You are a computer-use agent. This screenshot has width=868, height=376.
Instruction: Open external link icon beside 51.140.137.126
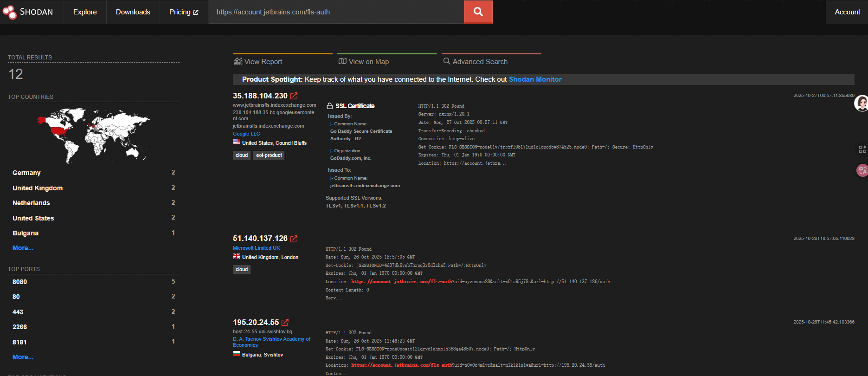[294, 239]
